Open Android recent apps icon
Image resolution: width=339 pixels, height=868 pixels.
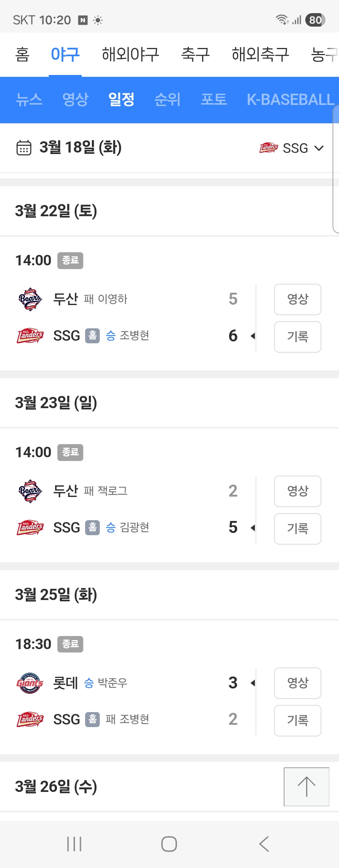[x=74, y=844]
